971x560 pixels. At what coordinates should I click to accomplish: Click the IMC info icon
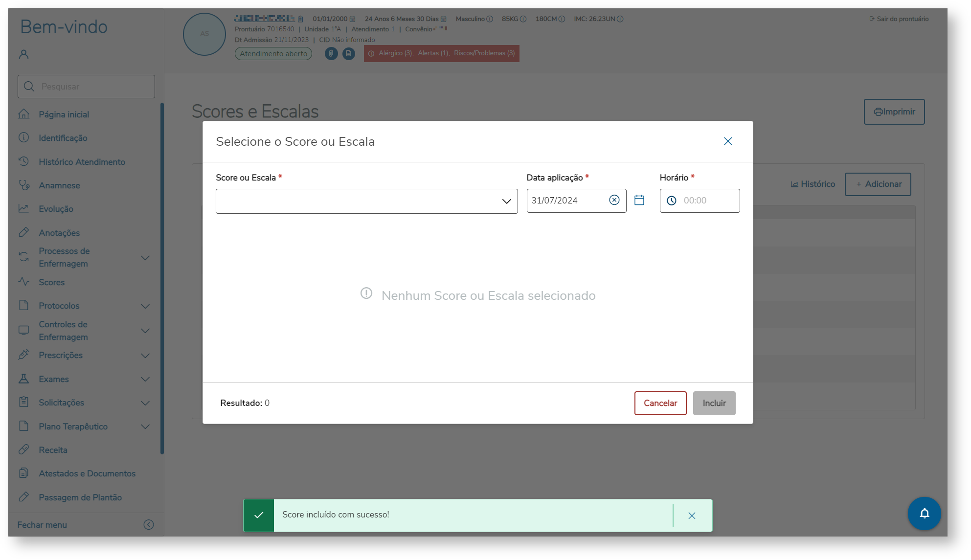[620, 19]
